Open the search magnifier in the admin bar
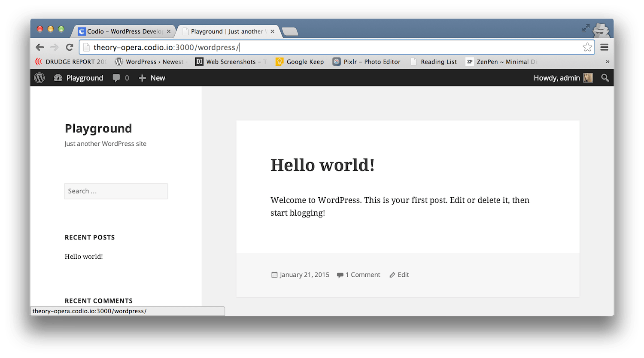The height and width of the screenshot is (358, 644). point(605,78)
